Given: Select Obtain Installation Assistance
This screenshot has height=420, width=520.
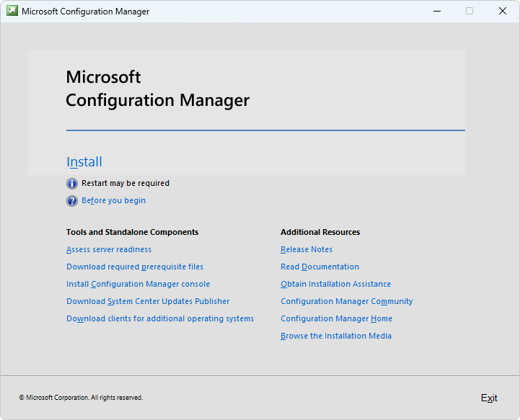Looking at the screenshot, I should 335,284.
